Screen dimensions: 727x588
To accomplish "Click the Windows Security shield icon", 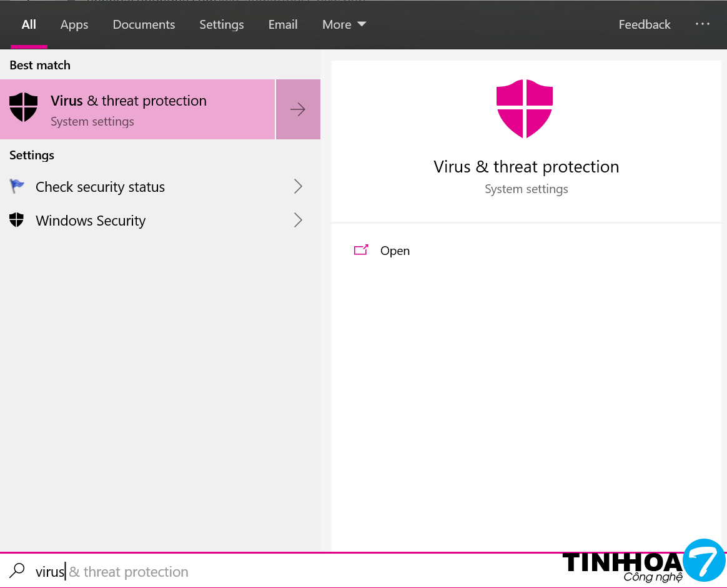I will point(17,220).
